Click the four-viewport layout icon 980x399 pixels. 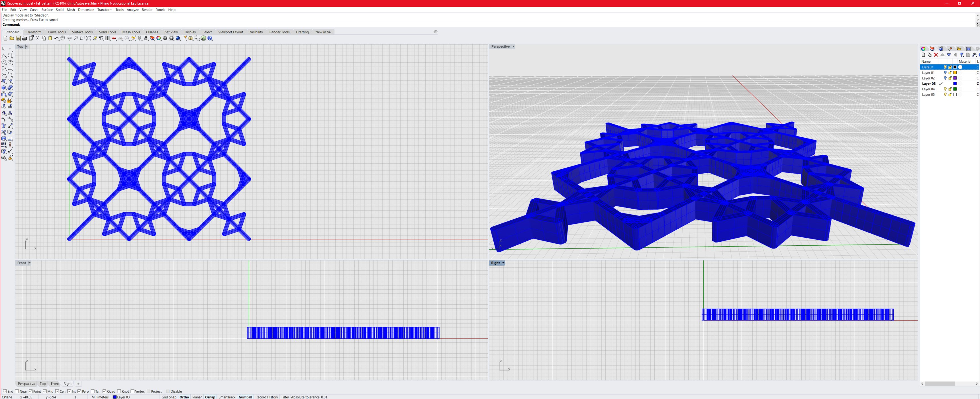coord(108,38)
